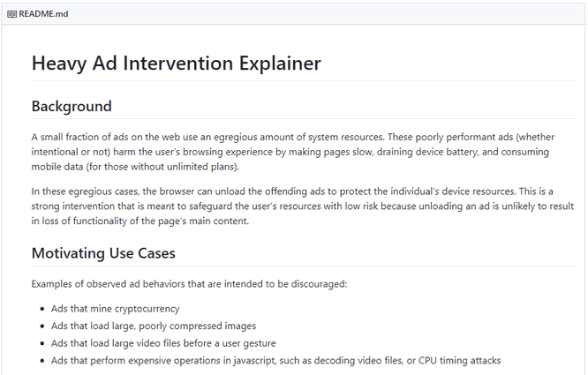Click the Heavy Ad Intervention Explainer heading
588x375 pixels.
177,63
